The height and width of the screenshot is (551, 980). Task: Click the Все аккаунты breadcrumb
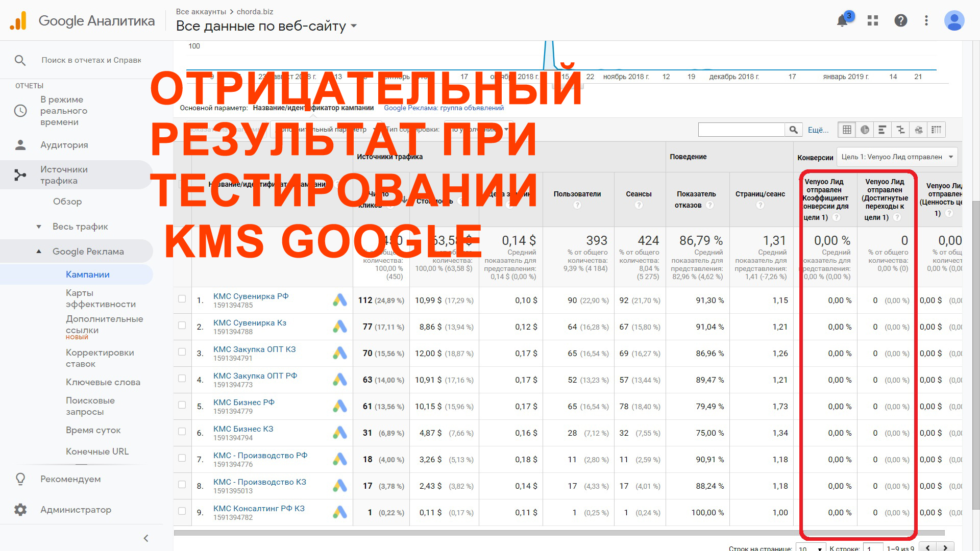point(201,11)
